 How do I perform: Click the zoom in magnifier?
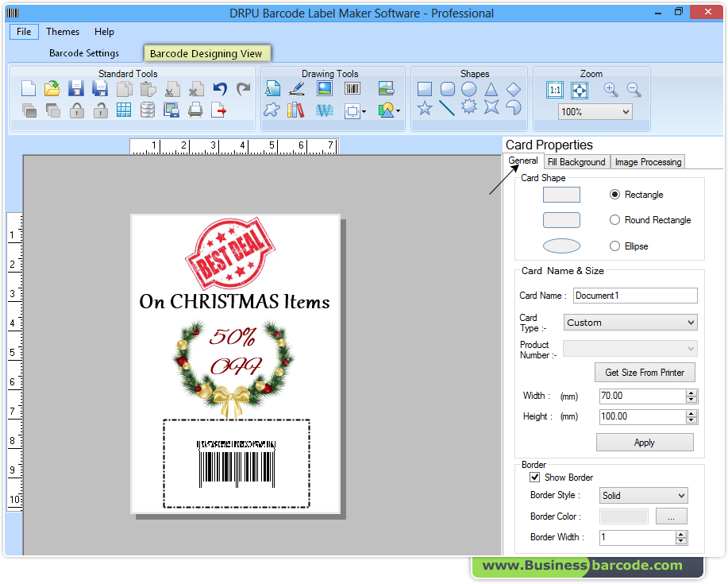tap(611, 90)
